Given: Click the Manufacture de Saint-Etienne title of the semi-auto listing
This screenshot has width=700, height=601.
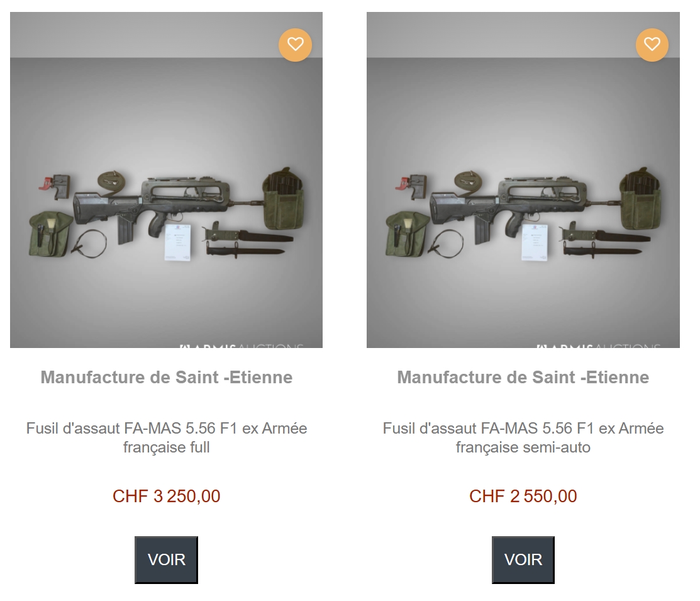Looking at the screenshot, I should pyautogui.click(x=523, y=378).
